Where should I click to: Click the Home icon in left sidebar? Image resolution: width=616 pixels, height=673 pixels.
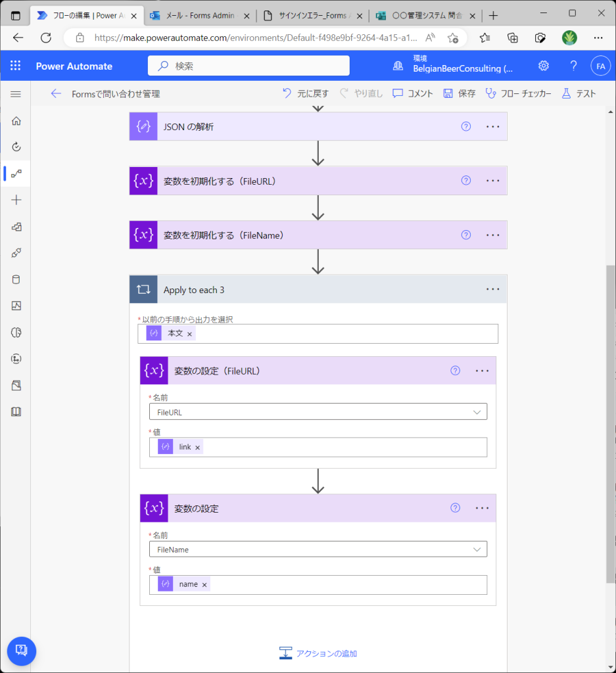(16, 121)
